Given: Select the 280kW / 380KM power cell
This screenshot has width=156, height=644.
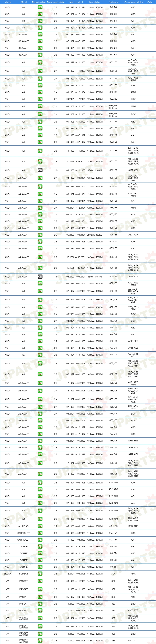Looking at the screenshot, I should coord(95,235).
